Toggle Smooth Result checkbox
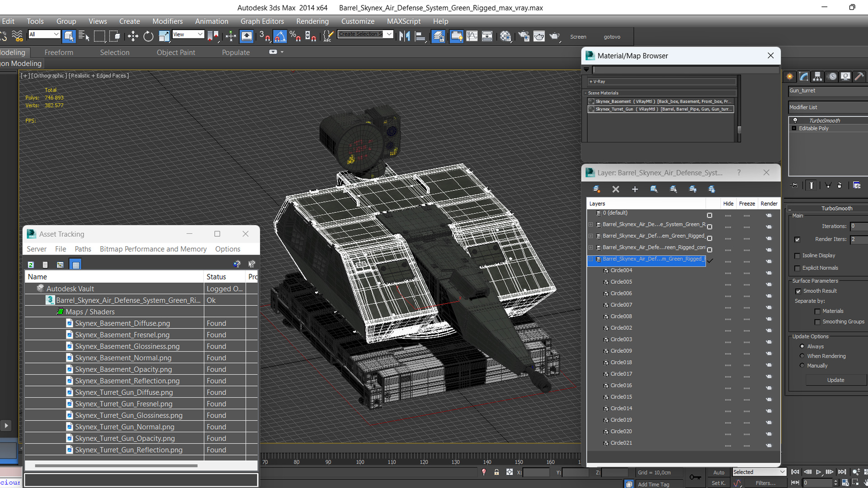868x488 pixels. (x=798, y=291)
